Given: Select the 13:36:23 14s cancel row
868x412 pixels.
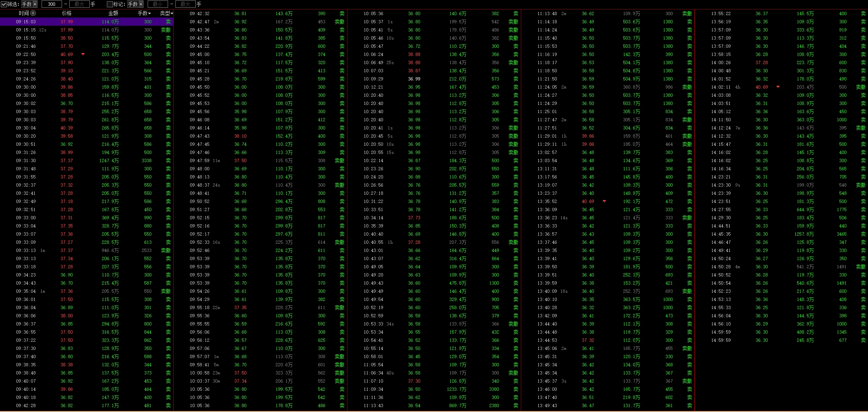Looking at the screenshot, I should 608,218.
